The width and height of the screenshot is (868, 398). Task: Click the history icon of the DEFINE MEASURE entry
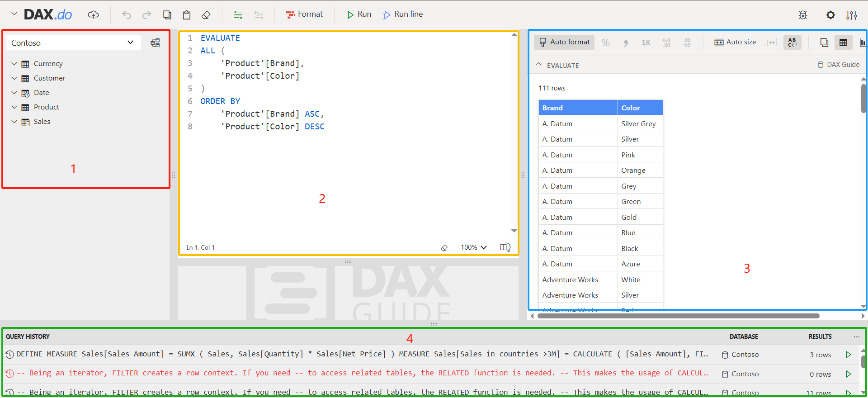coord(9,355)
